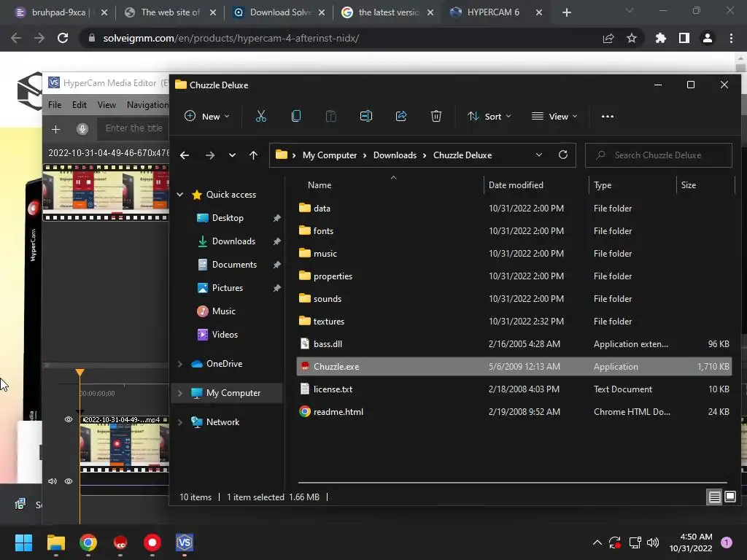The width and height of the screenshot is (747, 560).
Task: Reload the page in Chrome
Action: coord(63,38)
